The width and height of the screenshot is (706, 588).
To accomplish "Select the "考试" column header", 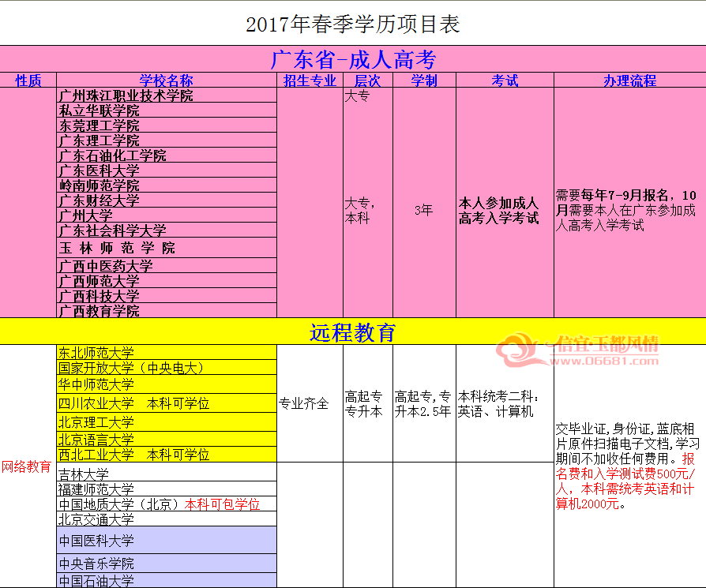I will [505, 81].
